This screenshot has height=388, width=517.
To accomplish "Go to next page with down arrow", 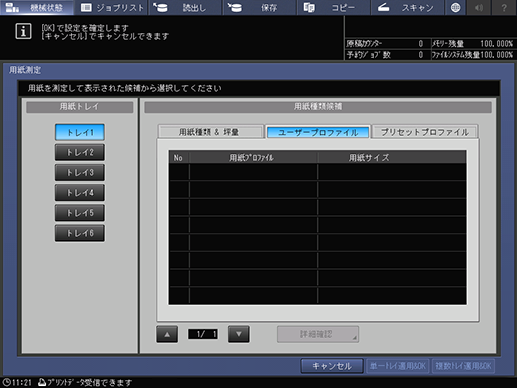I will tap(239, 334).
